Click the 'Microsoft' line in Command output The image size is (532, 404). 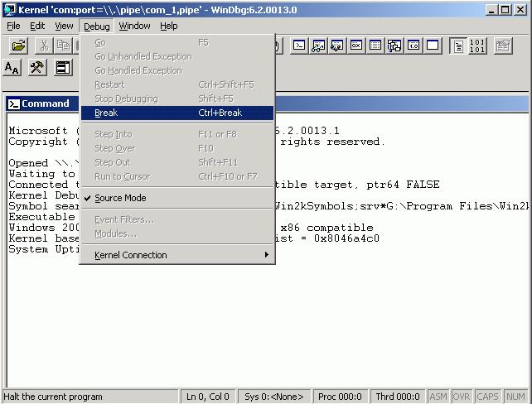tap(38, 131)
